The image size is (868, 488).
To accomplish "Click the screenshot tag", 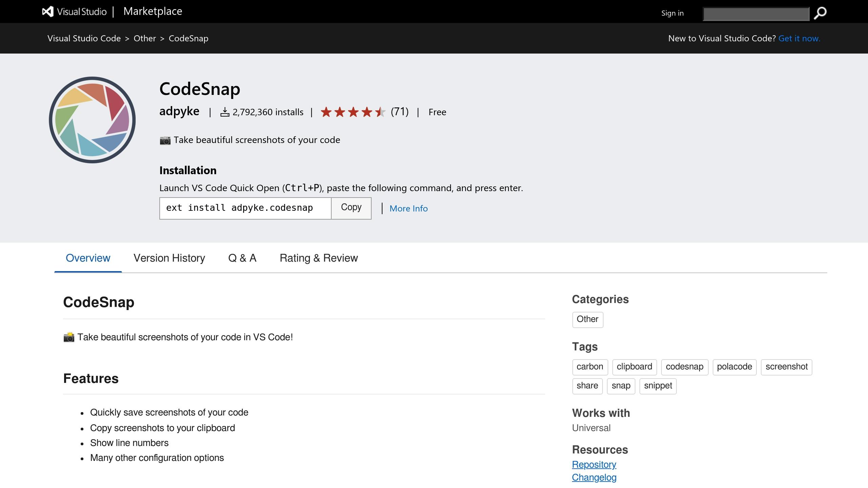I will pos(787,367).
